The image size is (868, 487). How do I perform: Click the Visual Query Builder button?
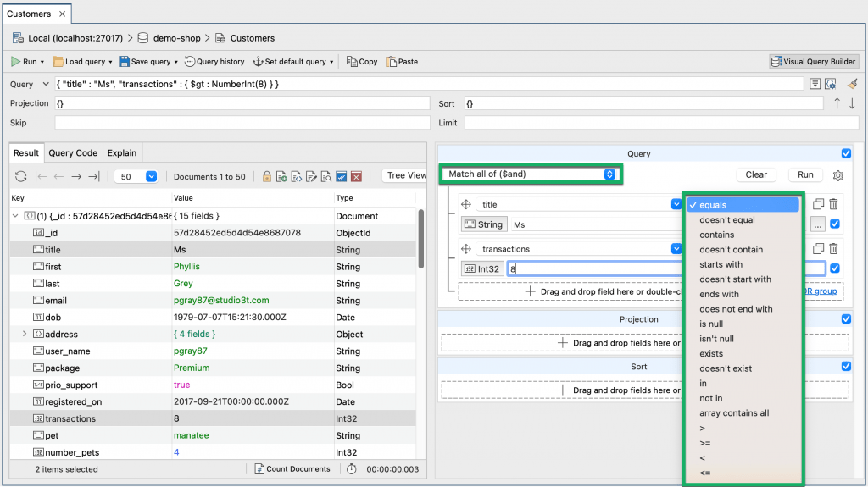point(814,62)
